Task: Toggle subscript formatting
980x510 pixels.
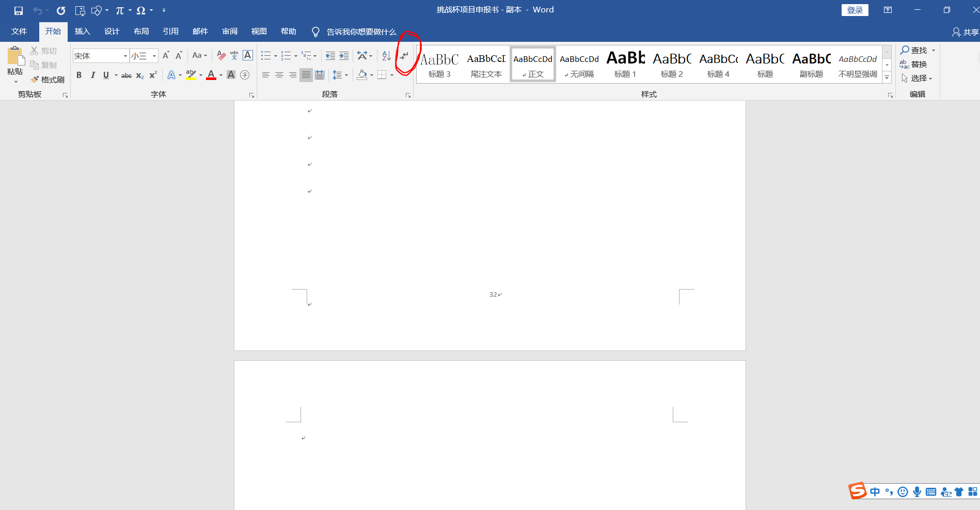Action: tap(140, 75)
